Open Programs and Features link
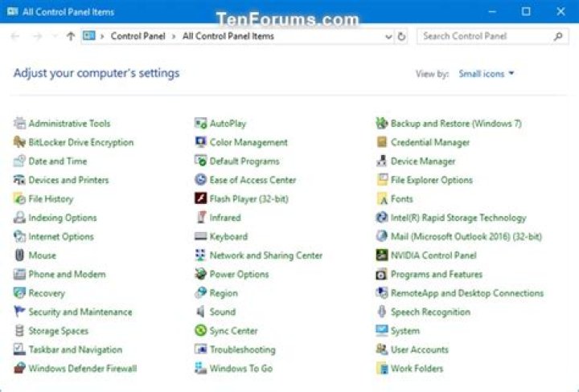This screenshot has width=579, height=392. click(x=437, y=274)
